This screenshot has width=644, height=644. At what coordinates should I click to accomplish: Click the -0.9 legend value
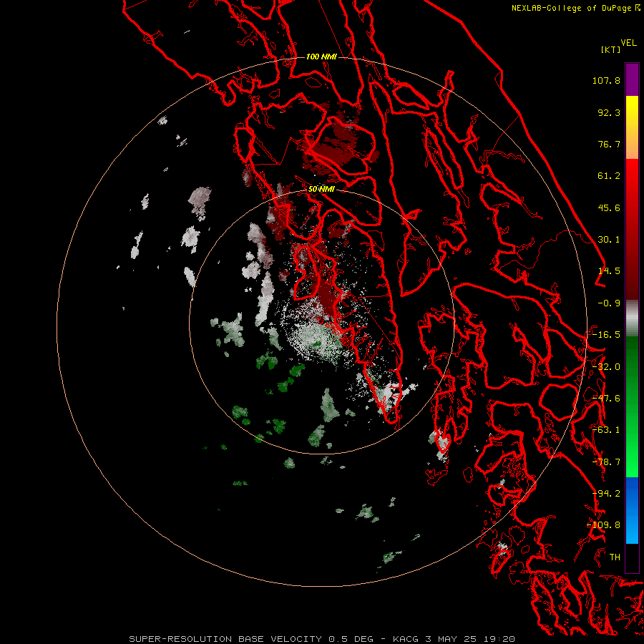[x=609, y=303]
